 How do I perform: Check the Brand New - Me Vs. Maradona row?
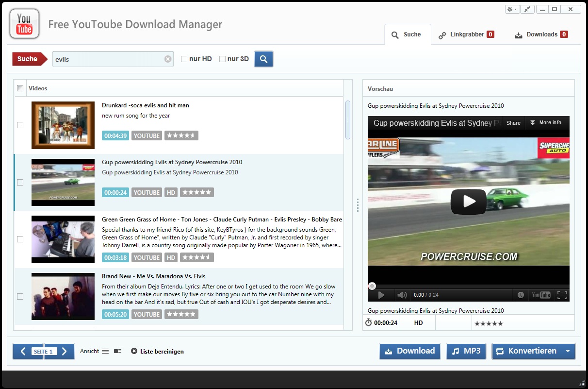click(x=20, y=296)
